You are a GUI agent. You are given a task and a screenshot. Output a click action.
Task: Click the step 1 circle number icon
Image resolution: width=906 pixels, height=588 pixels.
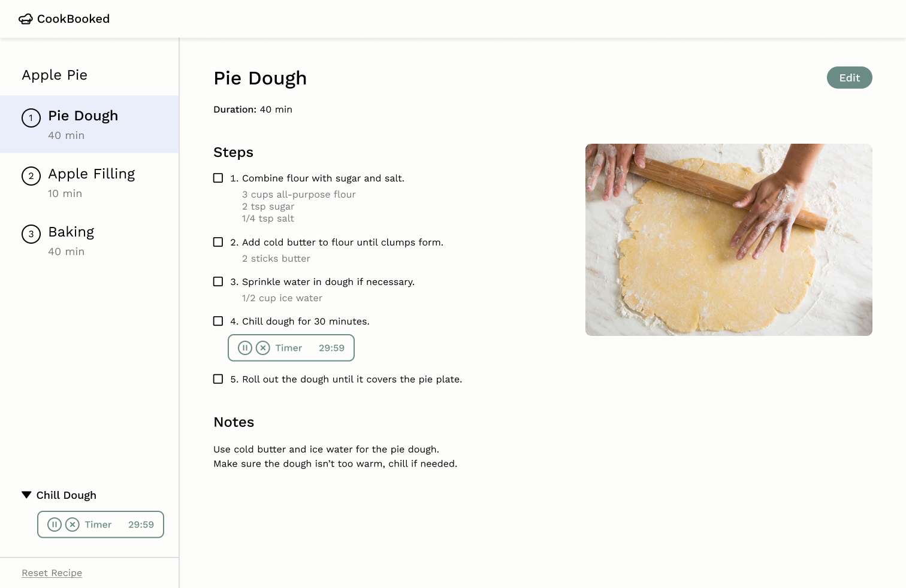31,118
